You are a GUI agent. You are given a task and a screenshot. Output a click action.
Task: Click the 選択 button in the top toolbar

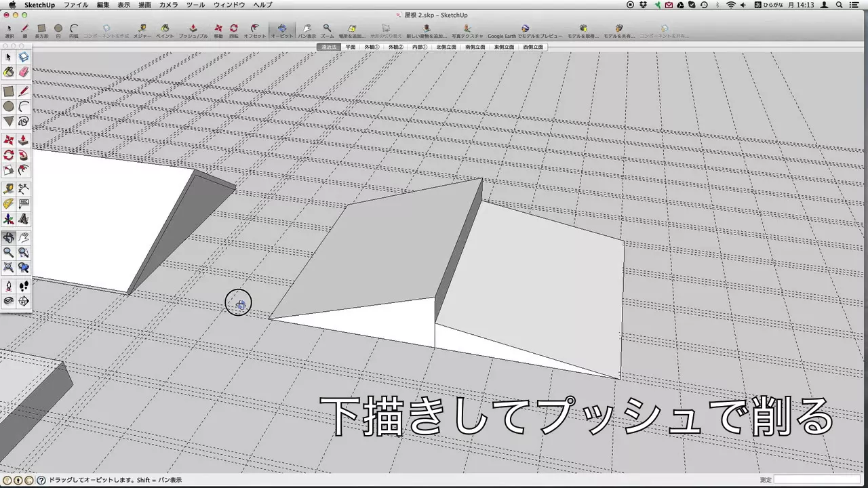point(9,30)
